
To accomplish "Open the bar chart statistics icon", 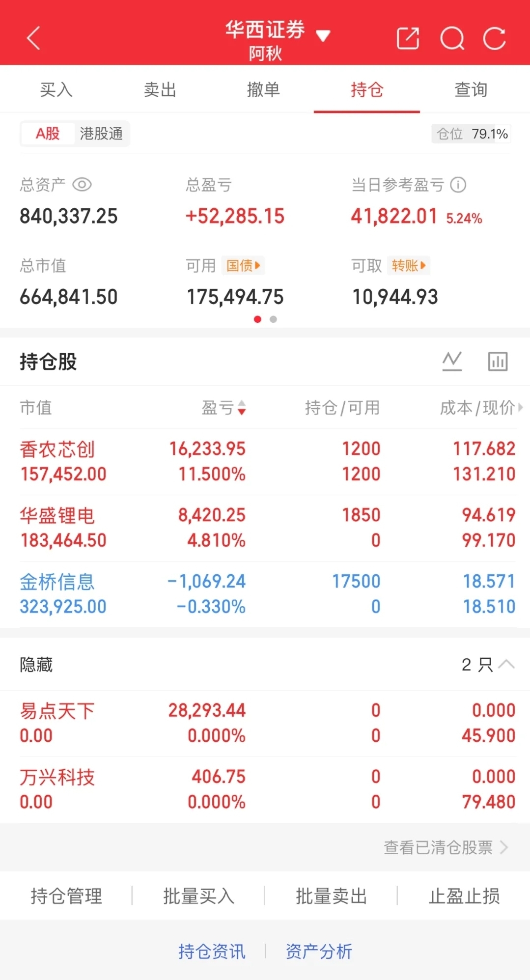I will click(x=498, y=362).
